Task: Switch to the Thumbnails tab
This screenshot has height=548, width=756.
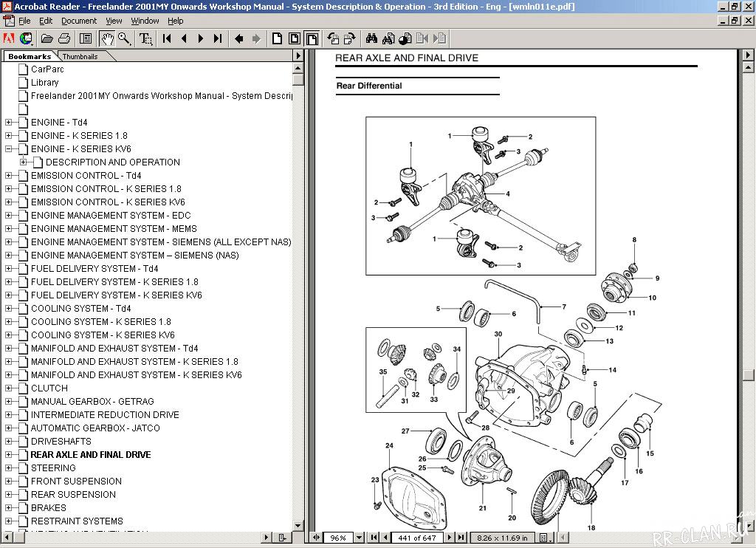Action: pyautogui.click(x=80, y=55)
